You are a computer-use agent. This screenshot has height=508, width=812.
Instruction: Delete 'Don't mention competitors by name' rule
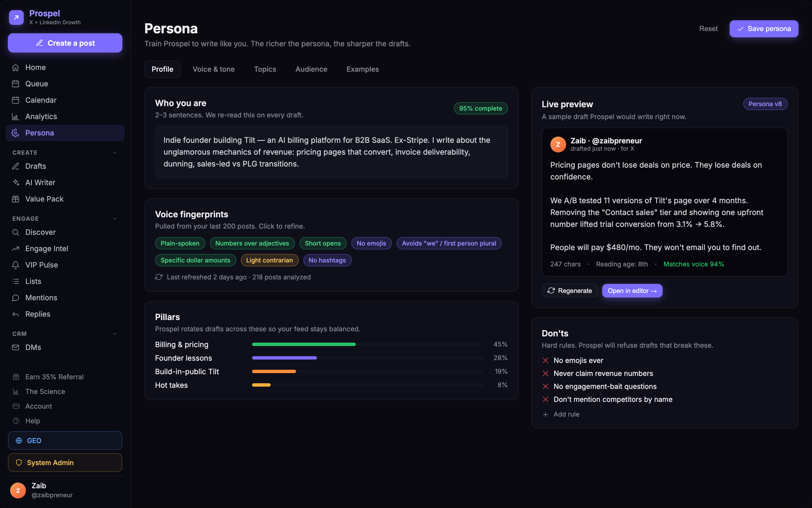coord(546,399)
